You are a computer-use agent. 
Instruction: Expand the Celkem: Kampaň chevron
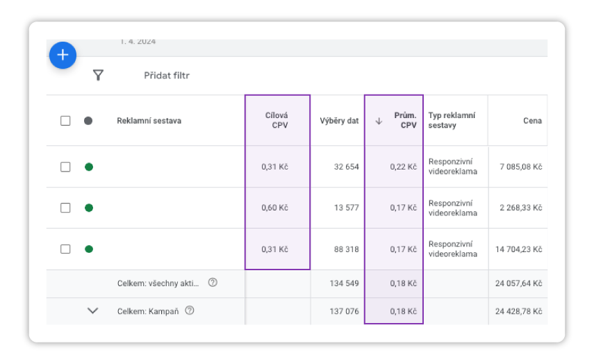[x=92, y=311]
